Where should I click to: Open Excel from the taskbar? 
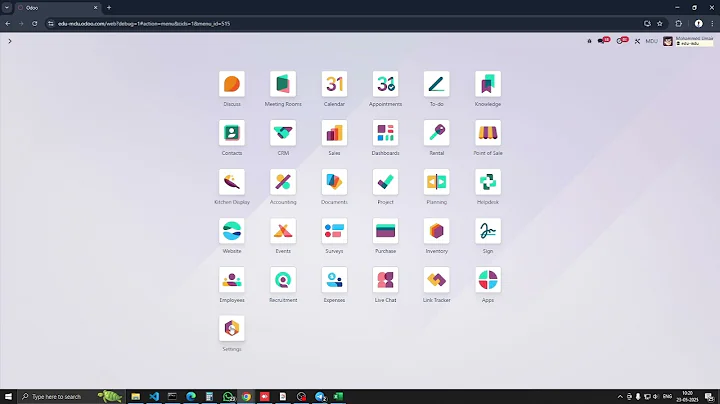pos(338,397)
